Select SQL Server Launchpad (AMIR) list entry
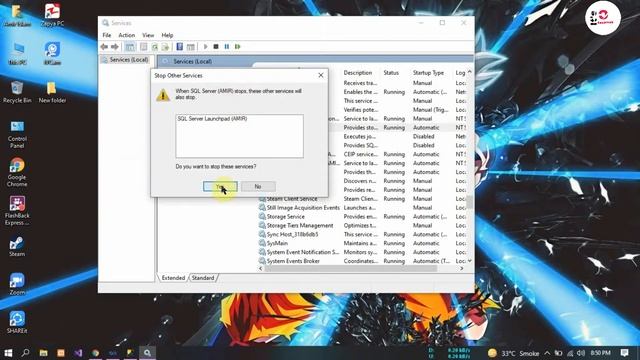640x360 pixels. coord(212,119)
